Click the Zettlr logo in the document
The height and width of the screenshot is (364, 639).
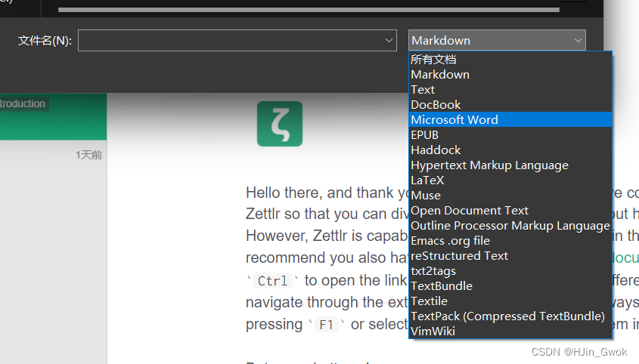click(280, 124)
